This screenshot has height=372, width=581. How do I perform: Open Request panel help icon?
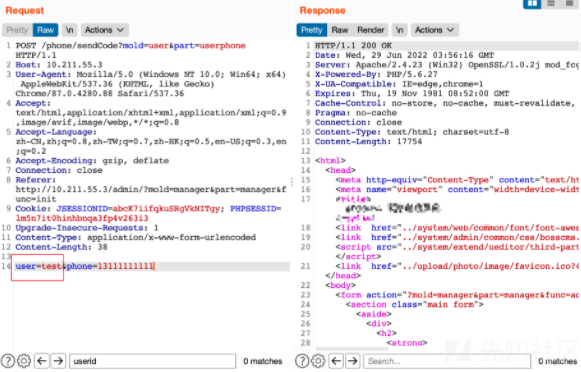click(x=8, y=361)
